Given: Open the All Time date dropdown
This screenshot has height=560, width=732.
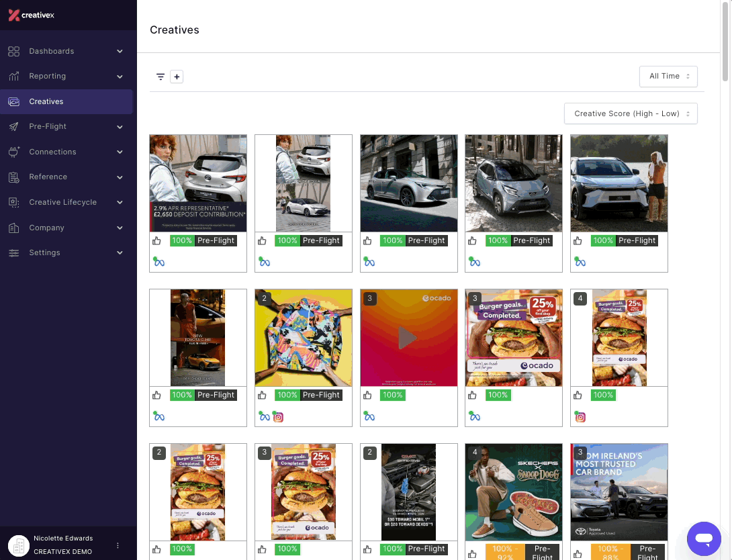Looking at the screenshot, I should (668, 77).
